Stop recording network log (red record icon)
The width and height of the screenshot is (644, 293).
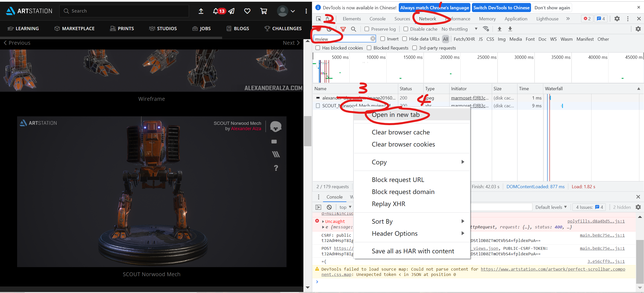(318, 29)
